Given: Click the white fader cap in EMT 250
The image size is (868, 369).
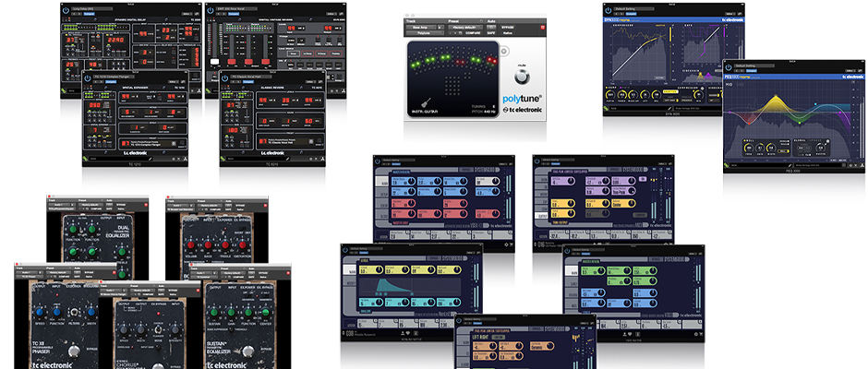Looking at the screenshot, I should click(x=216, y=61).
